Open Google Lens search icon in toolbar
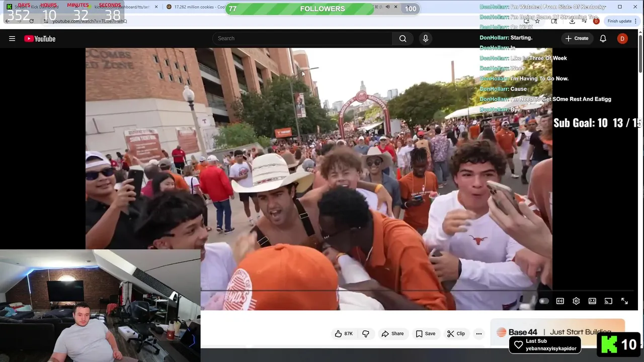Viewport: 644px width, 362px height. pyautogui.click(x=554, y=21)
